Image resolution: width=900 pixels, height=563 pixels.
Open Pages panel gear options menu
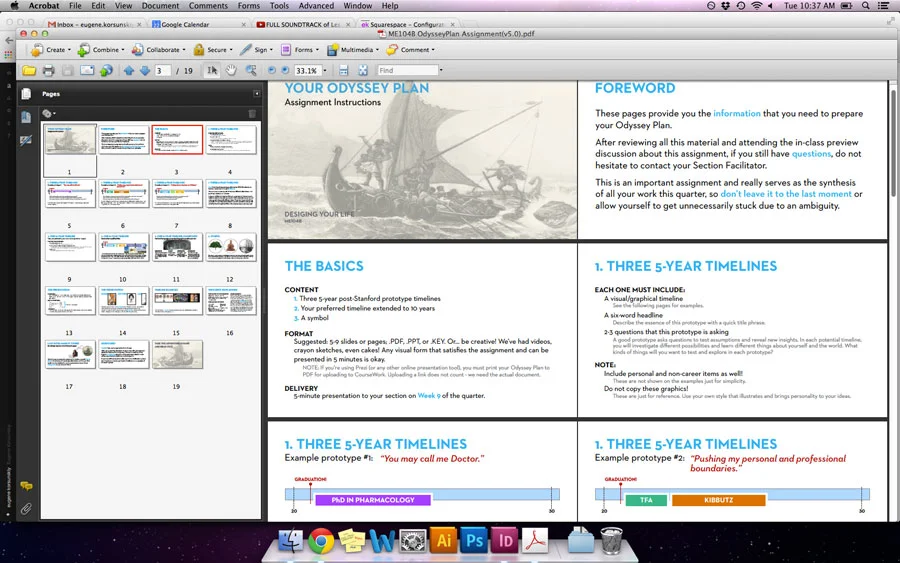point(49,114)
